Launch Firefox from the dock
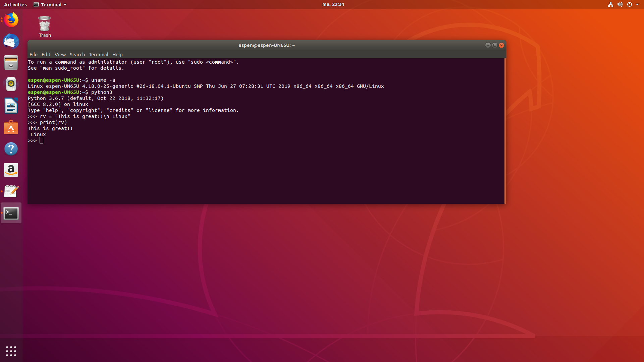644x362 pixels. click(11, 20)
